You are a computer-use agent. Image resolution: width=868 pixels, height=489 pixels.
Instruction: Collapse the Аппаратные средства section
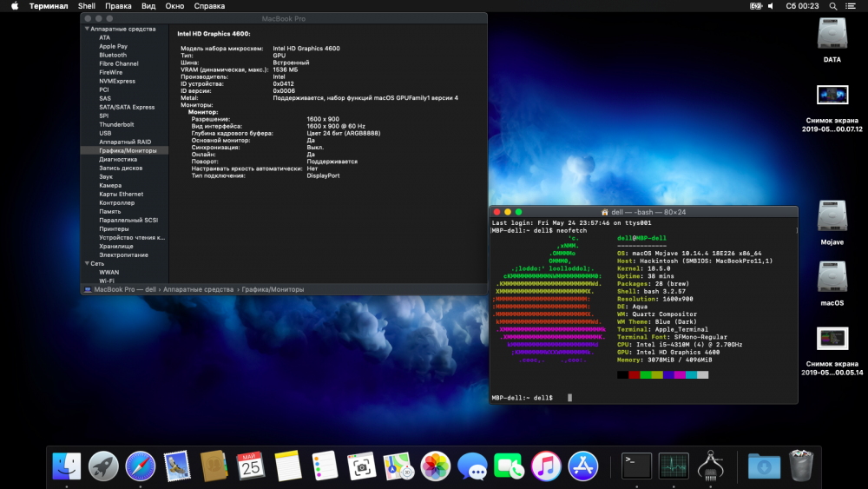[87, 29]
